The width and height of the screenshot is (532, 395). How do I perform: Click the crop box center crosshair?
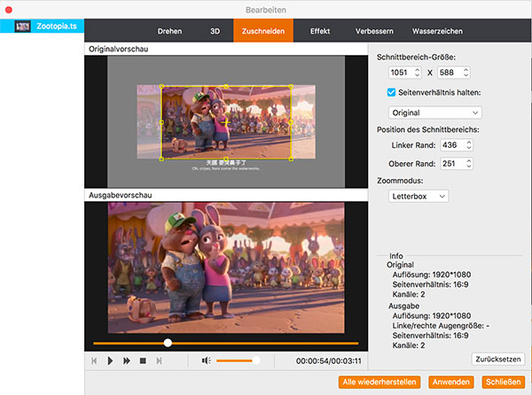tap(226, 122)
